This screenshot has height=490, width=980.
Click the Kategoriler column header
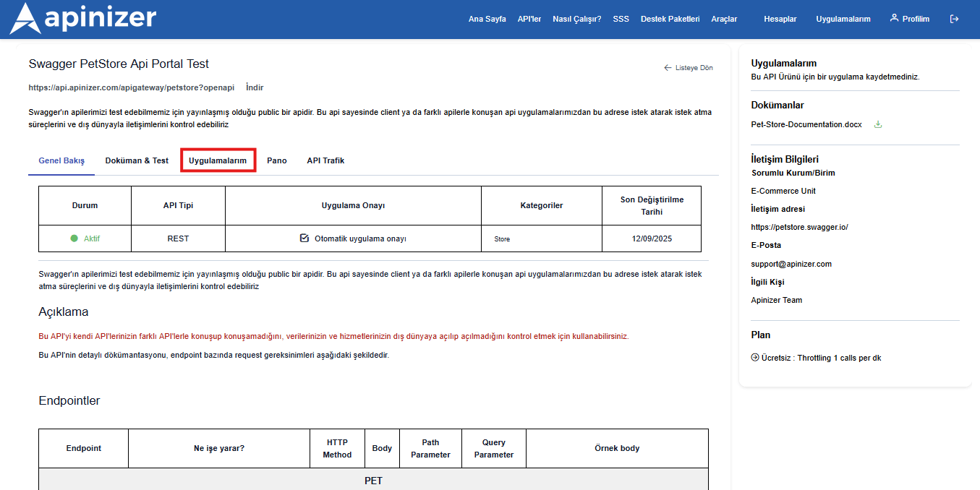[542, 205]
